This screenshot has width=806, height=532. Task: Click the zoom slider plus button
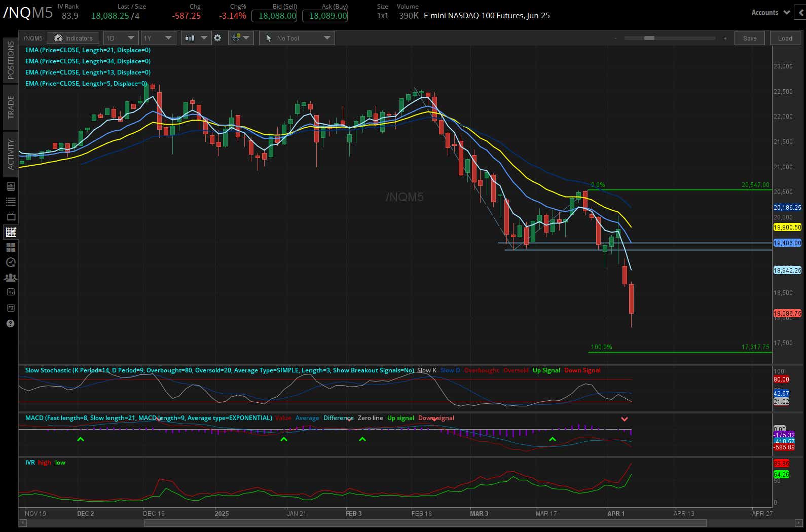[x=725, y=38]
